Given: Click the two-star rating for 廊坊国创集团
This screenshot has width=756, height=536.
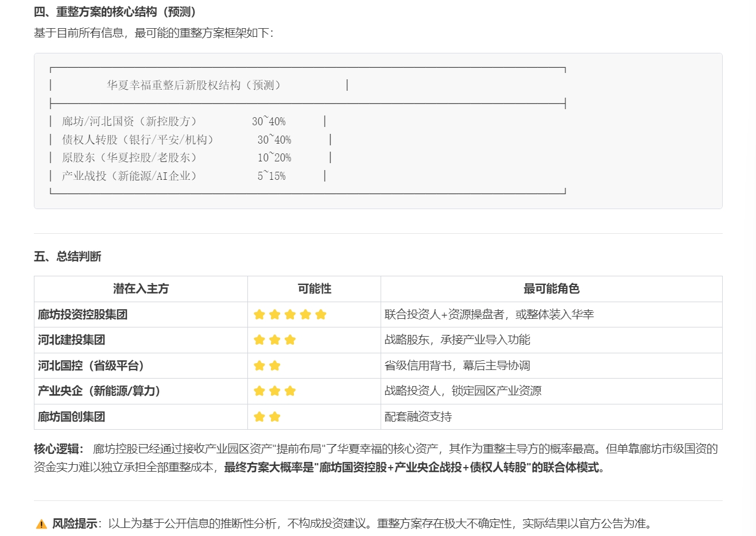Looking at the screenshot, I should click(x=267, y=417).
